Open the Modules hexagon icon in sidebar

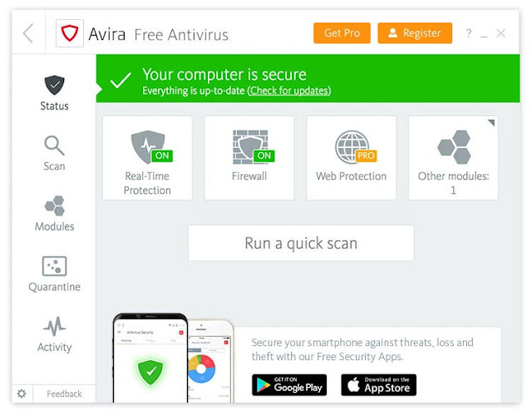[x=55, y=206]
